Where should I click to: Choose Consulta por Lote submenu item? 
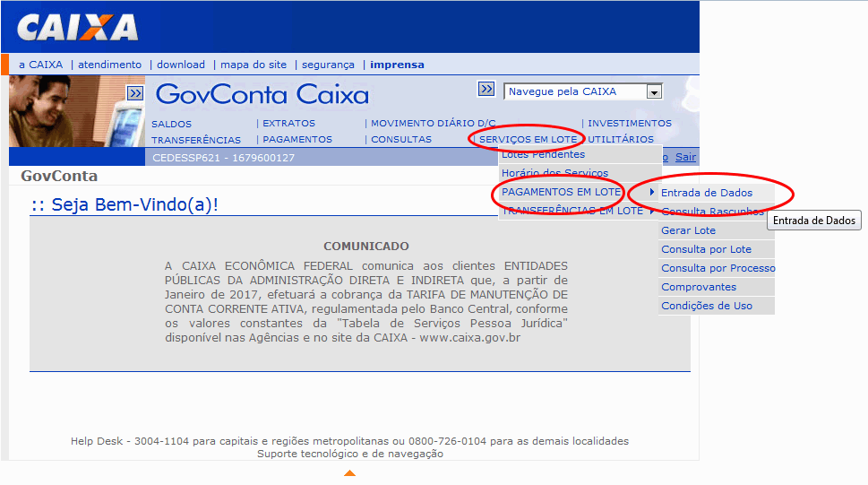tap(717, 249)
